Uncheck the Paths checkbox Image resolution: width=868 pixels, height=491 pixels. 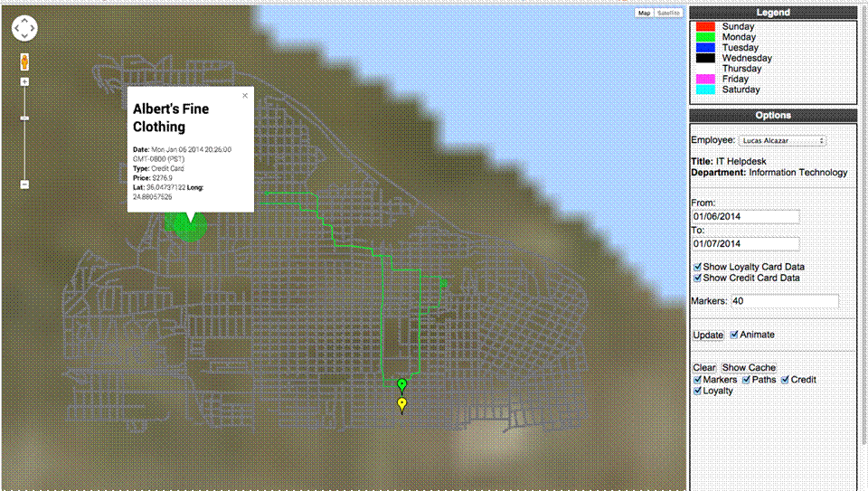click(747, 380)
